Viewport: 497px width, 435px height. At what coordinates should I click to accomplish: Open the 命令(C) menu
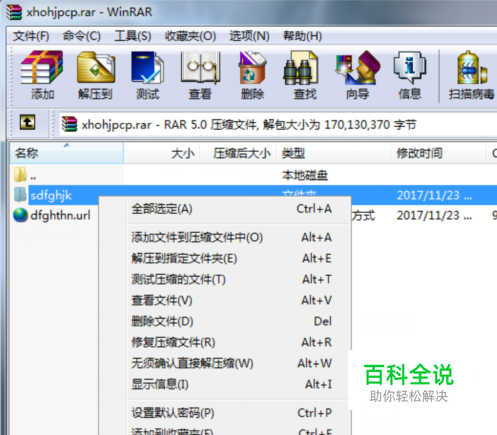point(82,36)
